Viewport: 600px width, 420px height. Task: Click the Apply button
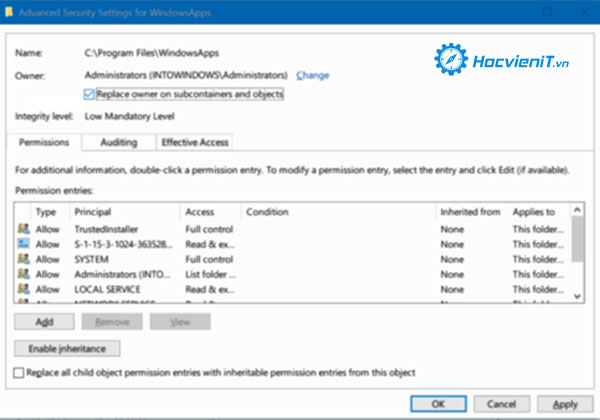click(565, 404)
